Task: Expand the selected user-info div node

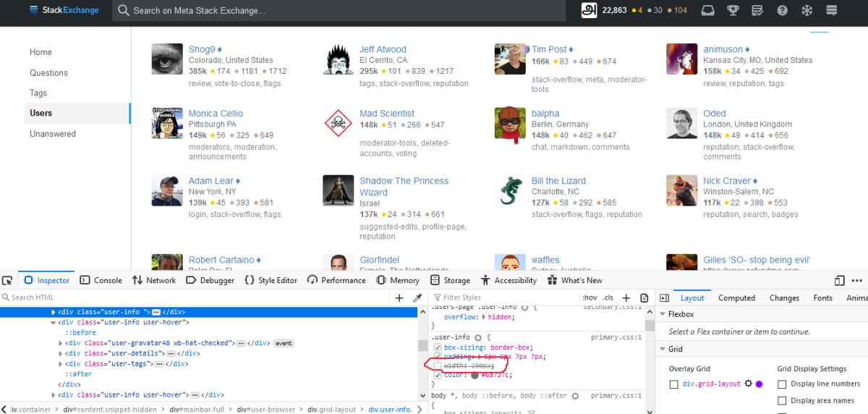Action: click(53, 312)
